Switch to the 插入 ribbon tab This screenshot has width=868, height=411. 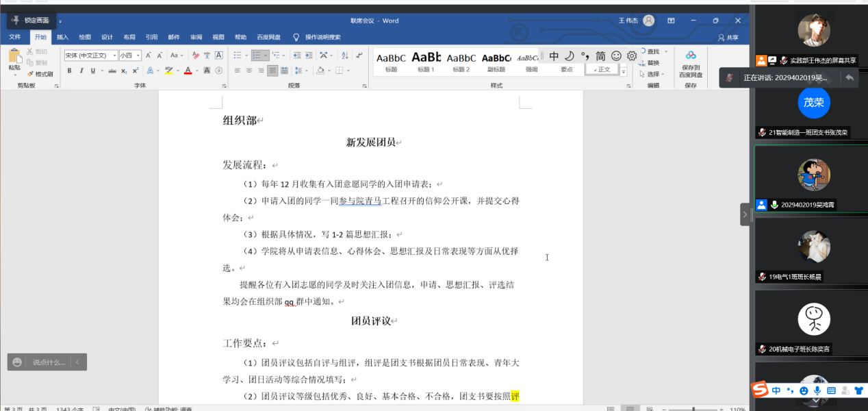click(62, 37)
